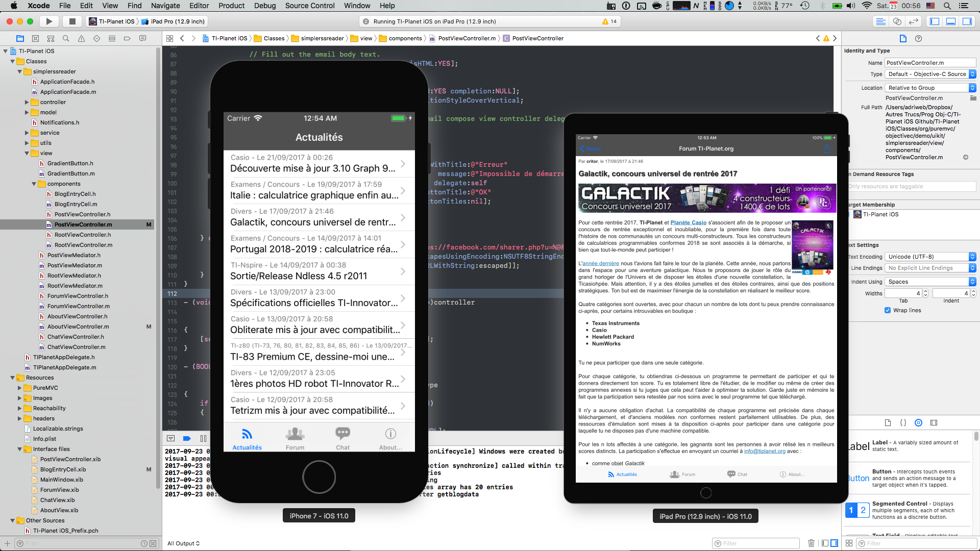Open the Find navigator magnifier icon
Viewport: 980px width, 551px height.
tap(66, 38)
